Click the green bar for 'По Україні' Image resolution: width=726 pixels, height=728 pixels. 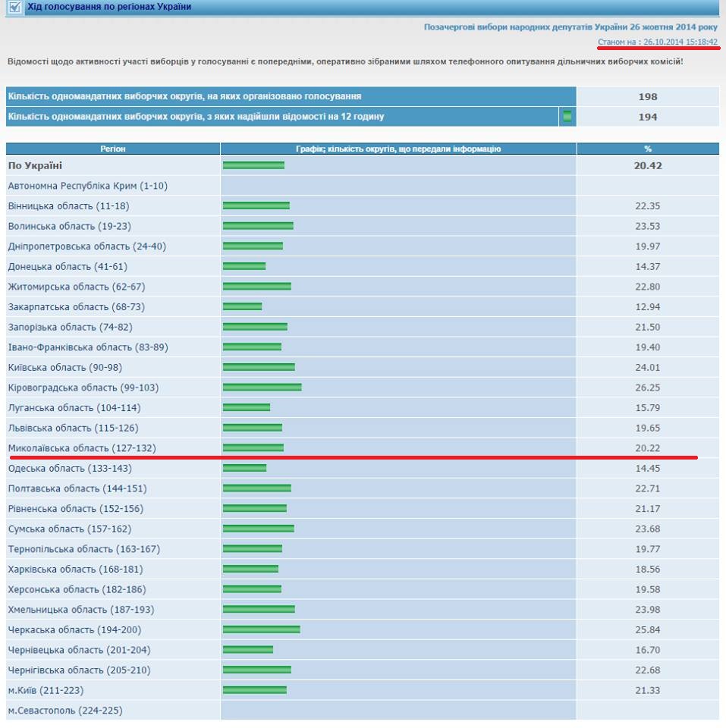253,165
